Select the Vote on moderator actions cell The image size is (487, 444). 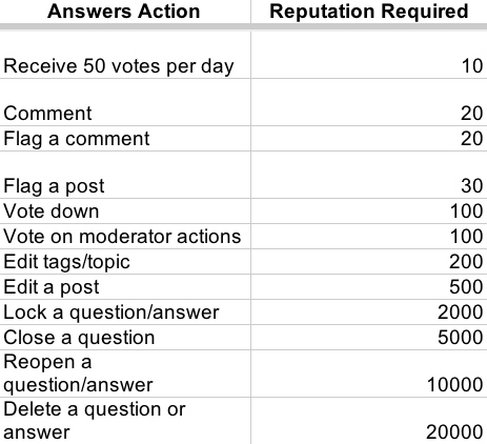125,236
